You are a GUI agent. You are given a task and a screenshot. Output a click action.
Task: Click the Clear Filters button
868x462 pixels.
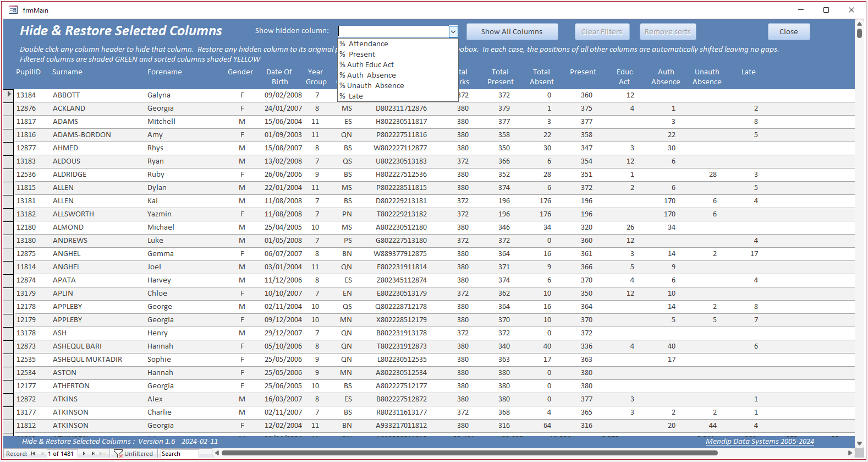click(602, 31)
